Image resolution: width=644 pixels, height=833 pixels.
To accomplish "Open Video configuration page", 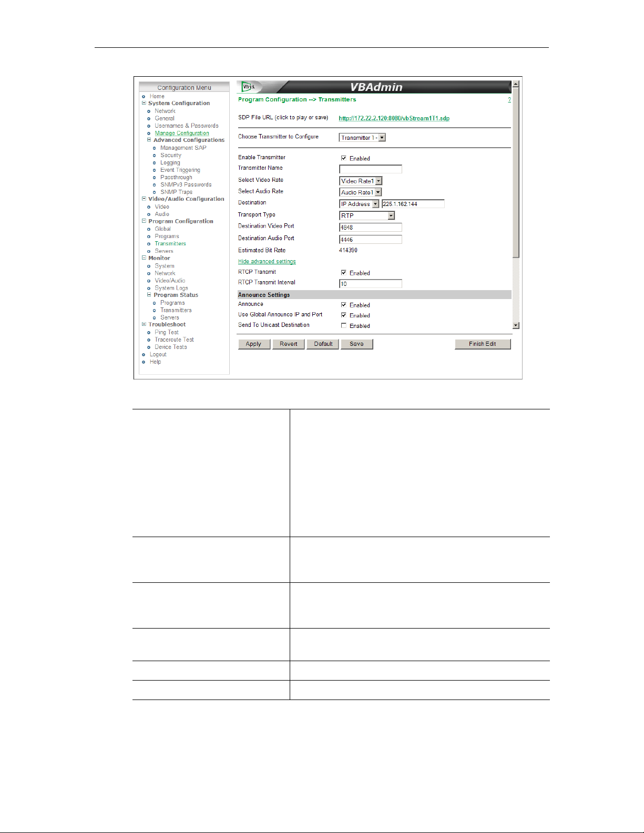I will point(162,207).
